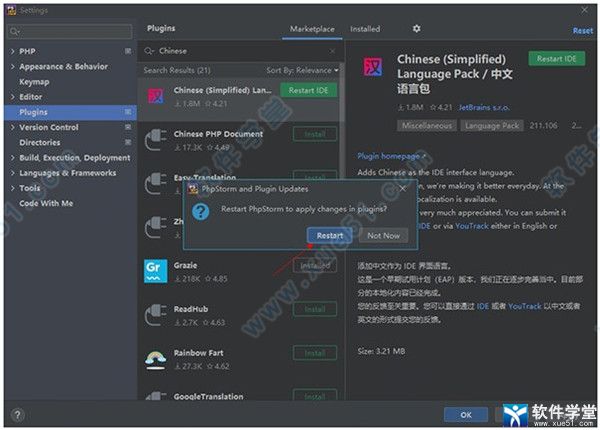
Task: Click the ReadHub plugin icon
Action: pyautogui.click(x=156, y=315)
